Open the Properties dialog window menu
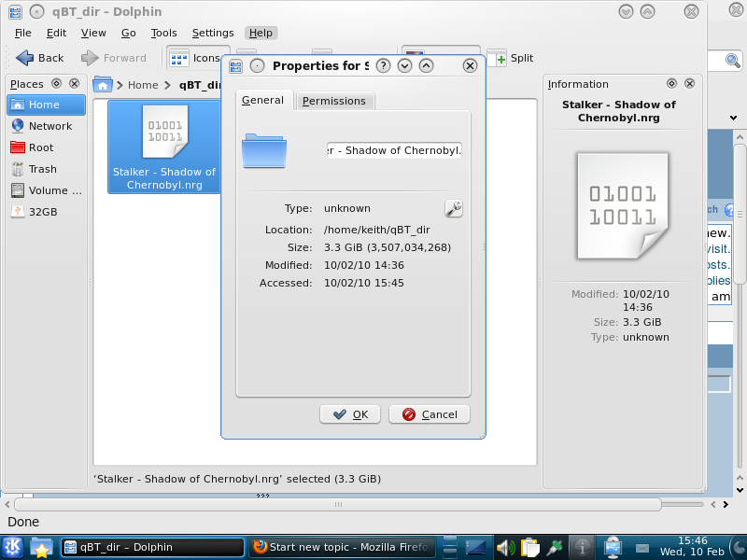The height and width of the screenshot is (560, 747). point(236,66)
